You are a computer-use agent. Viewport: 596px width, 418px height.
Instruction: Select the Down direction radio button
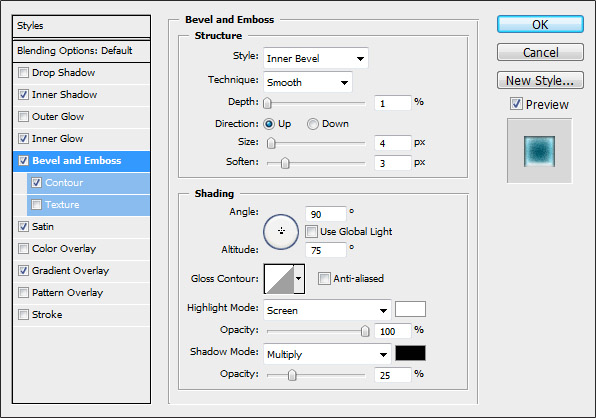(312, 124)
